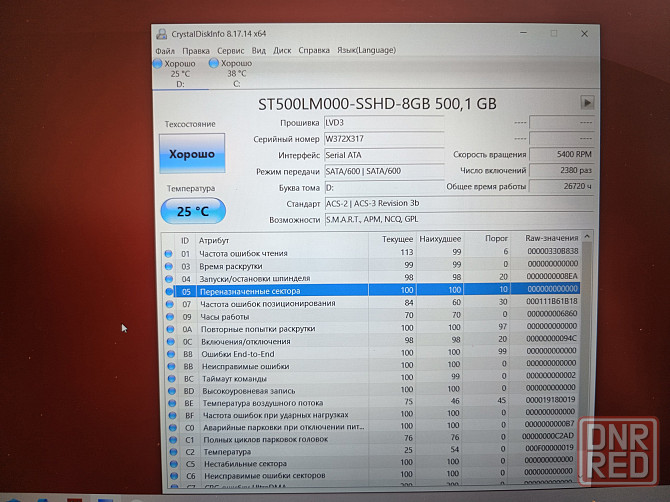670x502 pixels.
Task: Select the row Таймаут команды
Action: point(373,377)
